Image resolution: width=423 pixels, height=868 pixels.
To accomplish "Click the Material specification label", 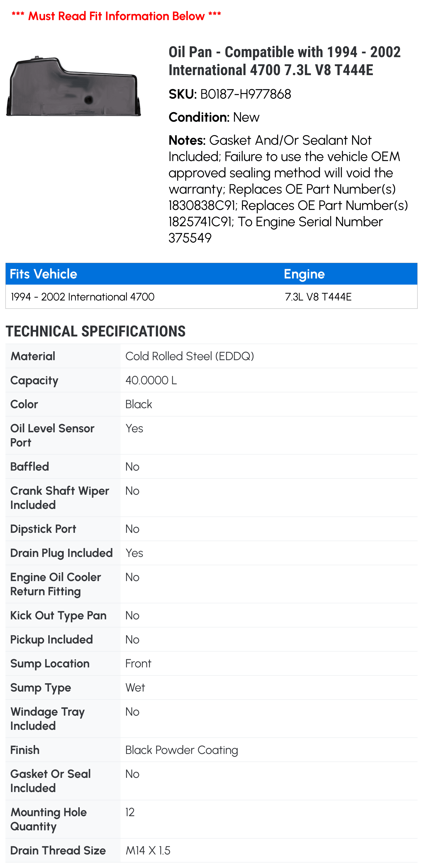I will (x=33, y=356).
